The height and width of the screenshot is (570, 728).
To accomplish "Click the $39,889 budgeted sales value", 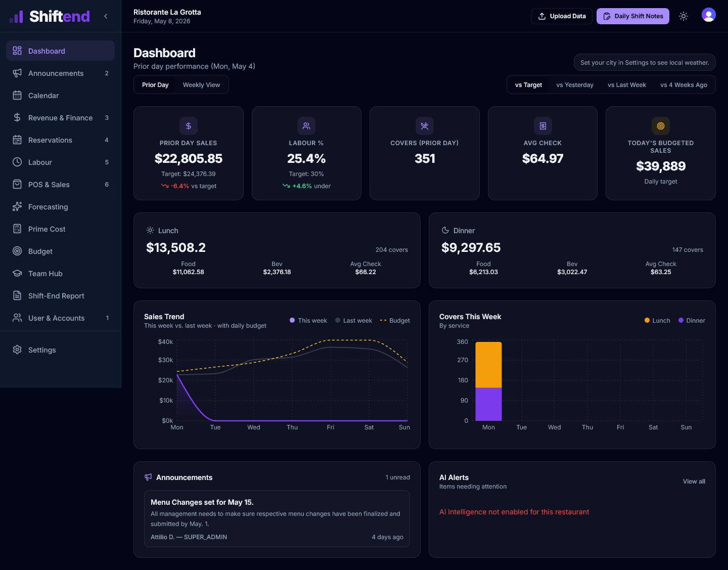I will [661, 166].
